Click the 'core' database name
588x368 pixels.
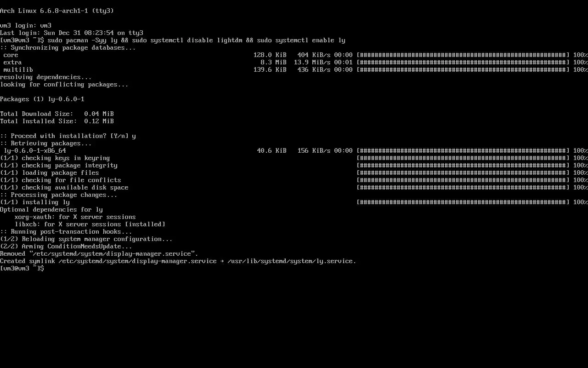(11, 55)
